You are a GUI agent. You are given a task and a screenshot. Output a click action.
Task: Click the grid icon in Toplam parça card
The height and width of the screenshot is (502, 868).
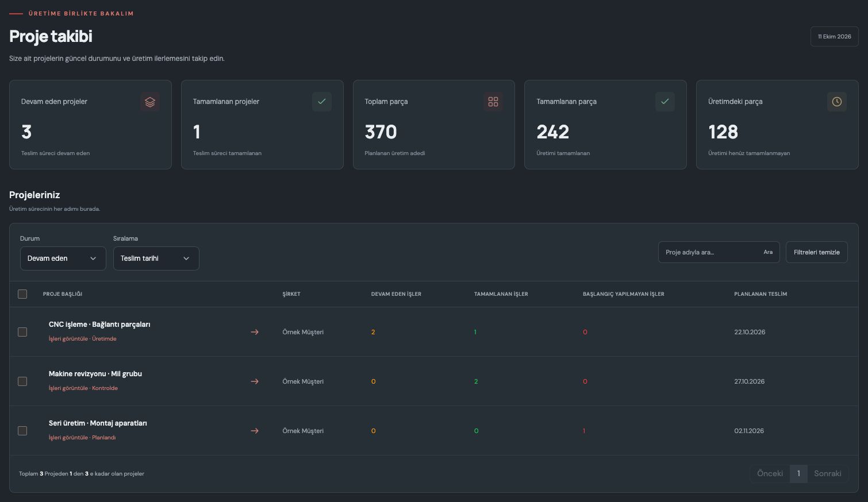(493, 102)
